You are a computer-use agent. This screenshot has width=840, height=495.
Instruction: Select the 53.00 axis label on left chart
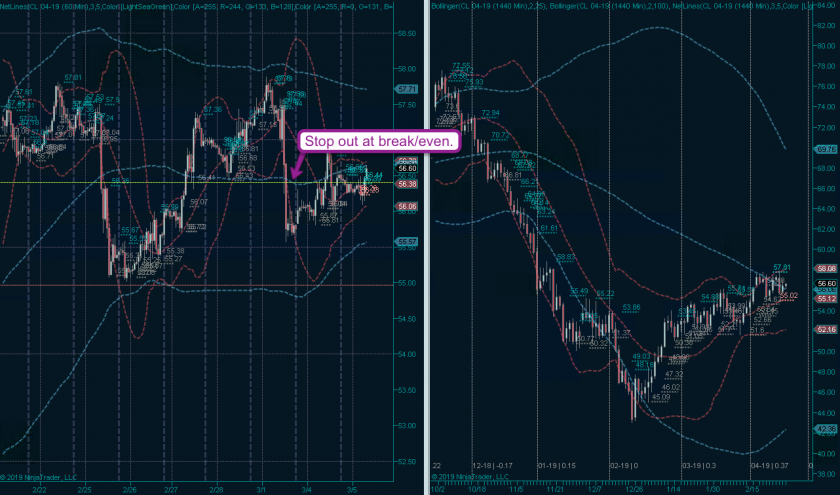pos(407,426)
